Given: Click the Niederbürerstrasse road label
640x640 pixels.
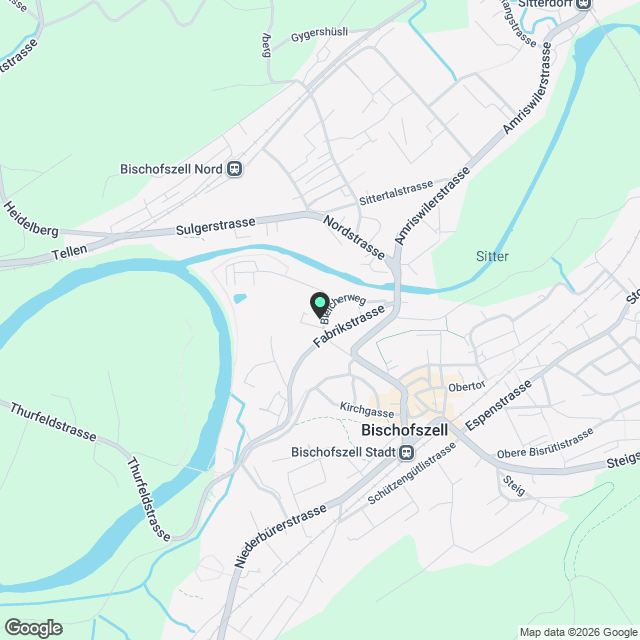Looking at the screenshot, I should click(281, 536).
